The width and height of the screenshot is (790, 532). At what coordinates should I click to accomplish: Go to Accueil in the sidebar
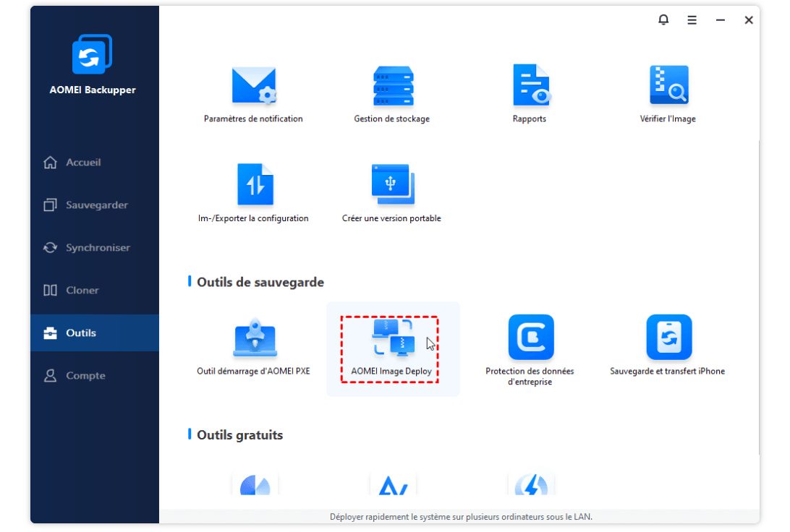coord(94,163)
